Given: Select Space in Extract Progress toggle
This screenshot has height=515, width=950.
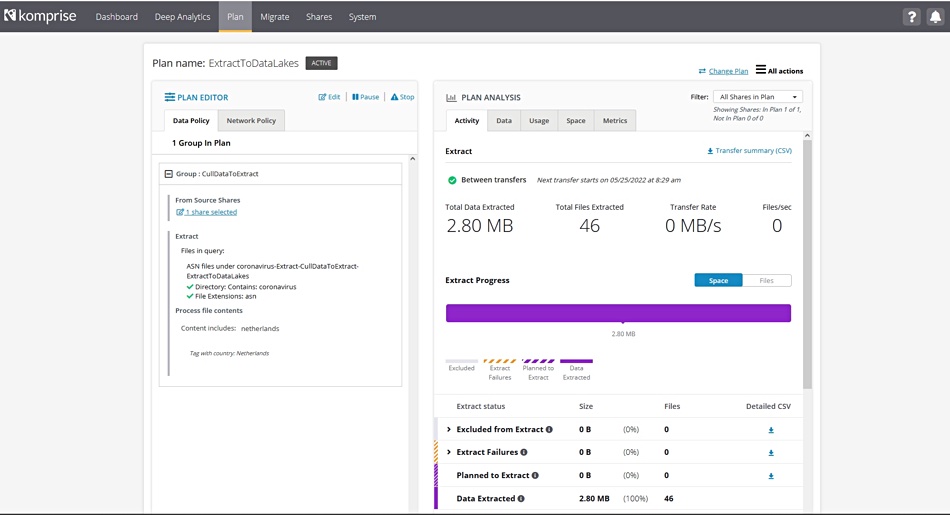Looking at the screenshot, I should point(718,281).
